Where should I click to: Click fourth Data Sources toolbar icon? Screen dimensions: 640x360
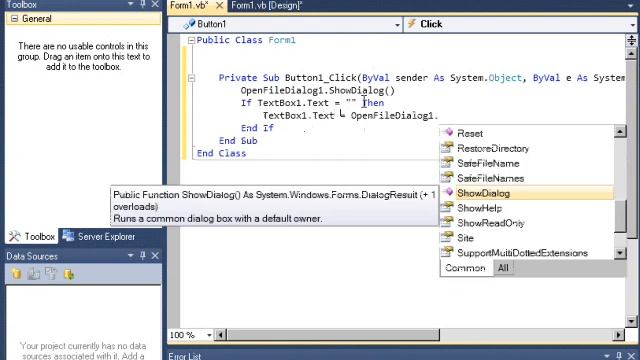tap(69, 274)
